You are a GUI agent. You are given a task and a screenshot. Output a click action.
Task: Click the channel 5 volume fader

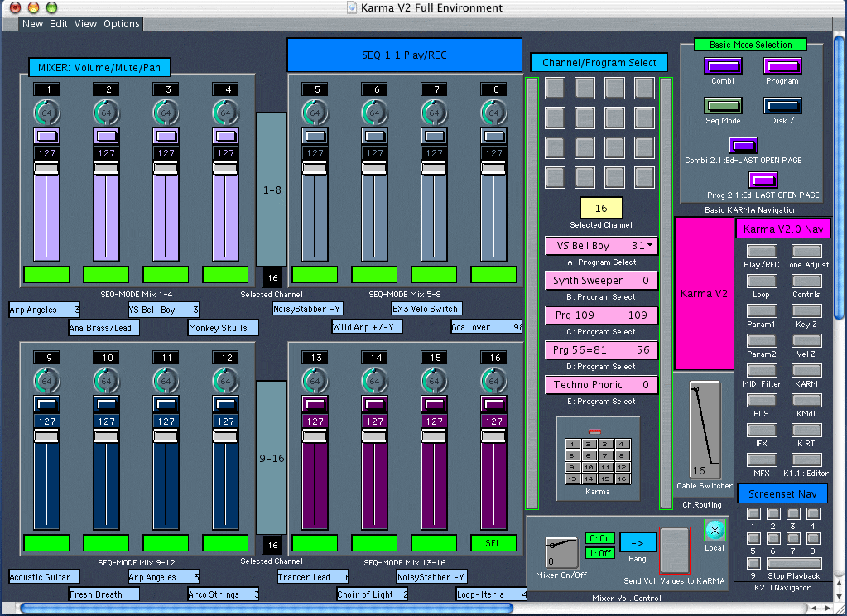(x=315, y=168)
